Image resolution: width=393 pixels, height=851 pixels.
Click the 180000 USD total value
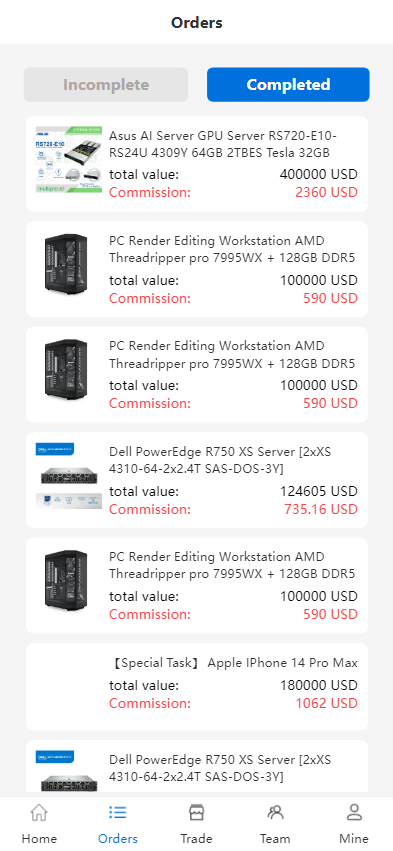pyautogui.click(x=319, y=685)
